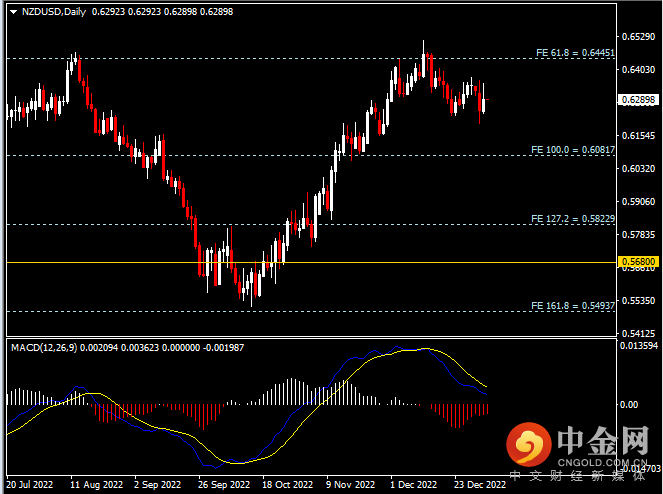Select the MACD(12,26,9) indicator label
The image size is (663, 494).
pos(44,347)
